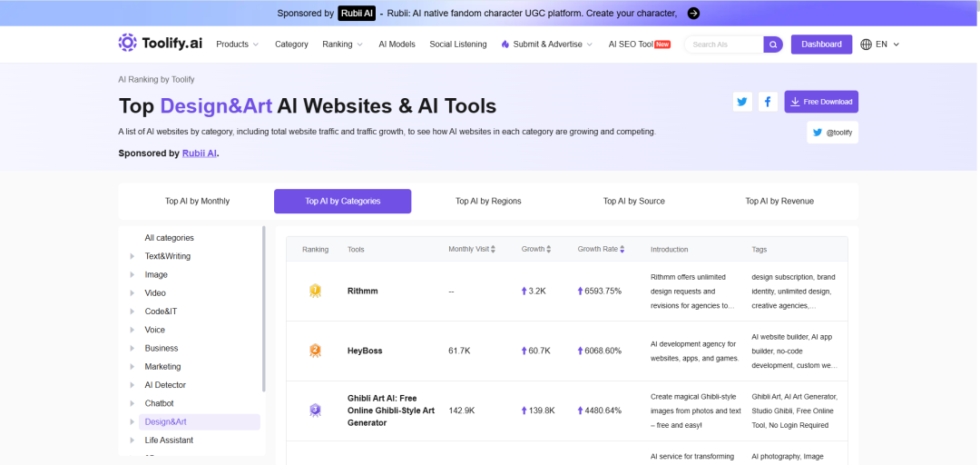Expand the Code&IT category arrow

pos(132,311)
